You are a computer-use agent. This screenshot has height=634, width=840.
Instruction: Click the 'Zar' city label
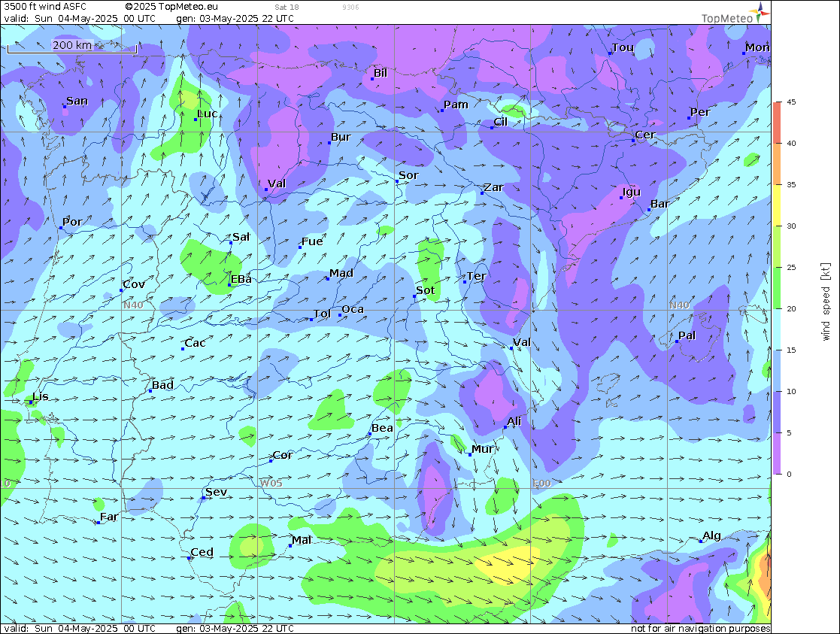pos(493,187)
